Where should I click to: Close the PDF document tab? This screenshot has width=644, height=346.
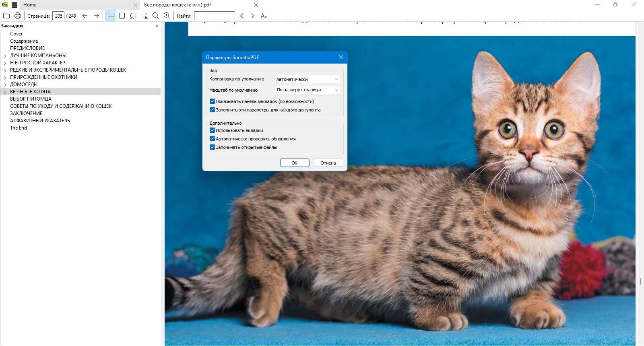[x=256, y=5]
